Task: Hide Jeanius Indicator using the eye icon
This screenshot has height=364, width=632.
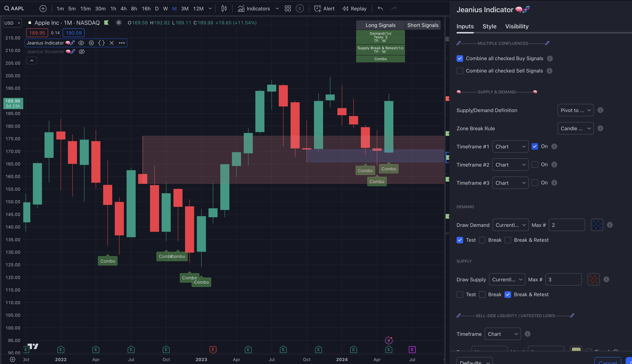Action: point(81,43)
